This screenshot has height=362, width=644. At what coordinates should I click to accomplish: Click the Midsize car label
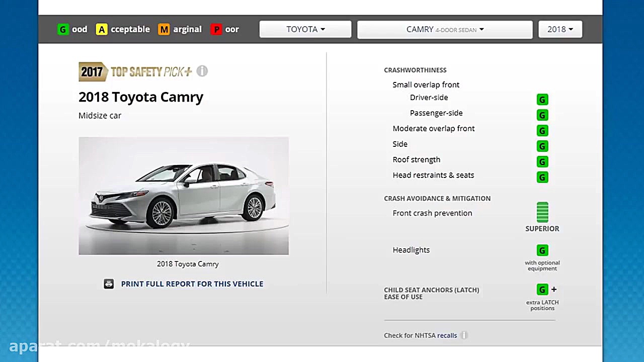pos(100,116)
